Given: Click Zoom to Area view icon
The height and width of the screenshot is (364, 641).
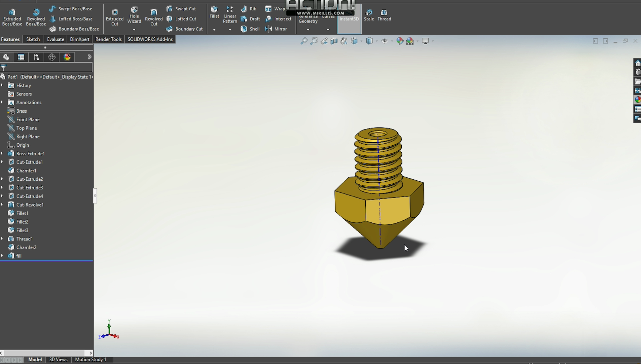Looking at the screenshot, I should (x=314, y=41).
